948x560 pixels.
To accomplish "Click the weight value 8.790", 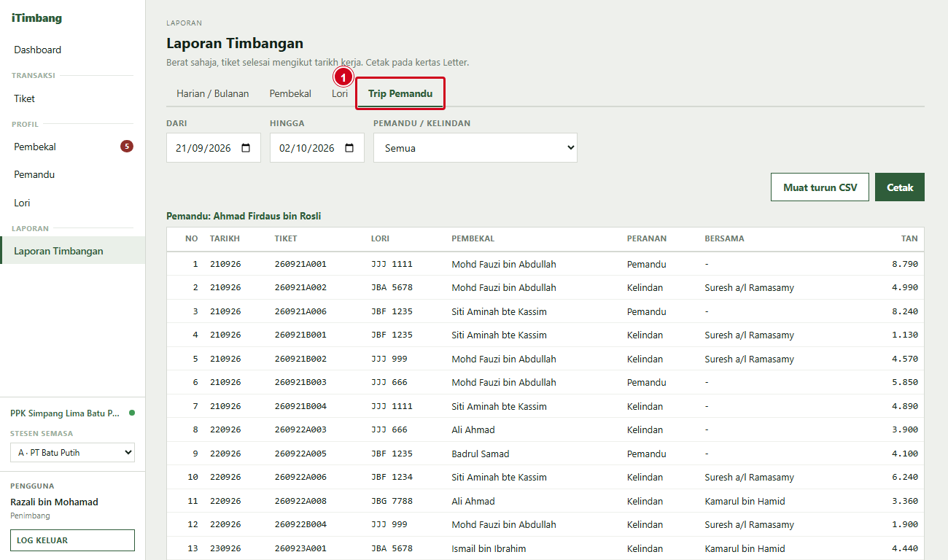I will 905,264.
